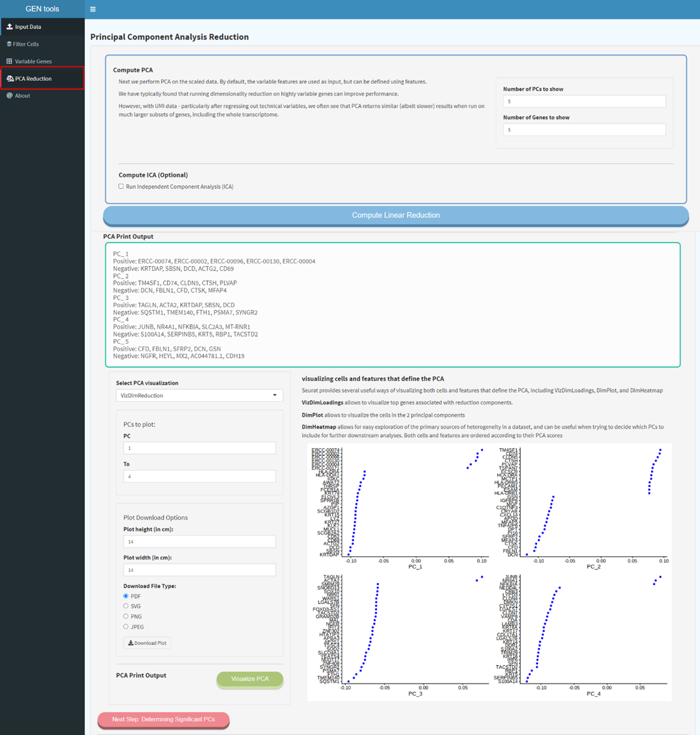The width and height of the screenshot is (700, 735).
Task: Choose PNG download format
Action: (126, 616)
